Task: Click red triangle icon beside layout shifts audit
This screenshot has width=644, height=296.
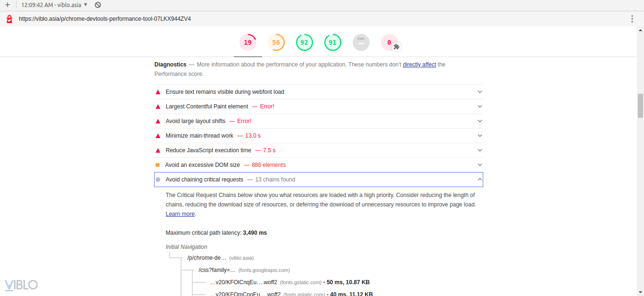Action: [158, 121]
